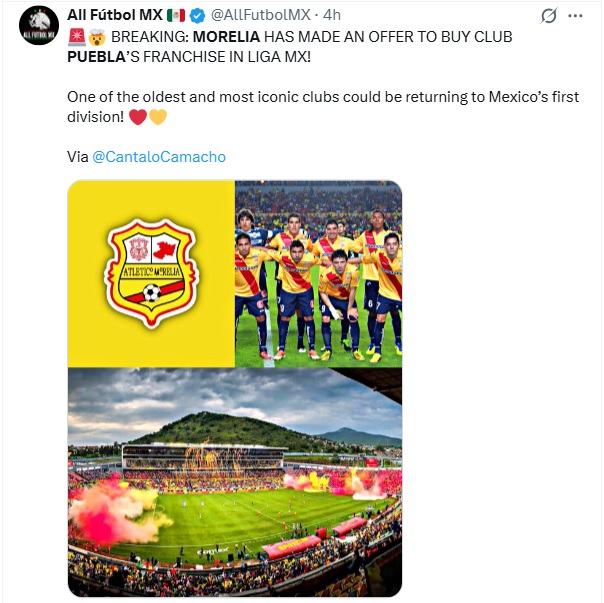Open the stadium with smoke flares photo
The height and width of the screenshot is (603, 604).
tap(235, 482)
